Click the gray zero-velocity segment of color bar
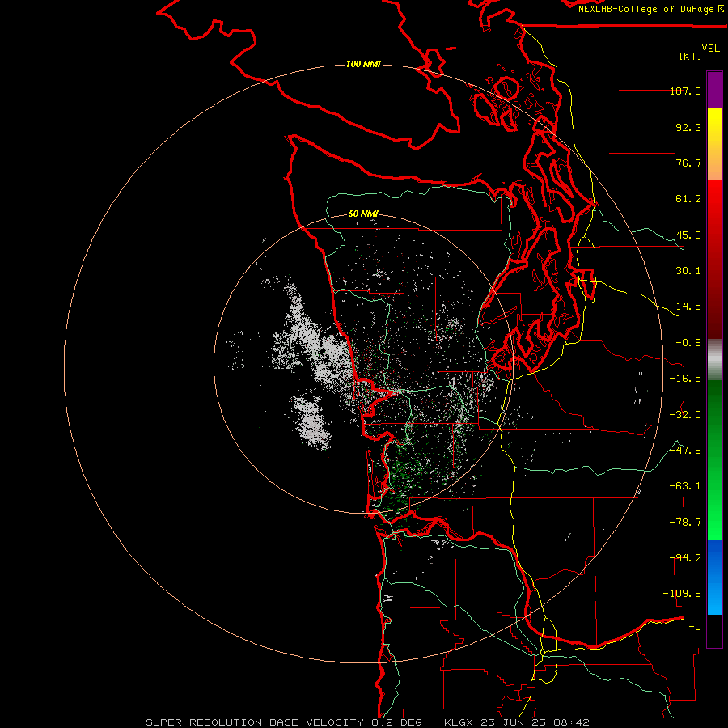 click(x=714, y=360)
